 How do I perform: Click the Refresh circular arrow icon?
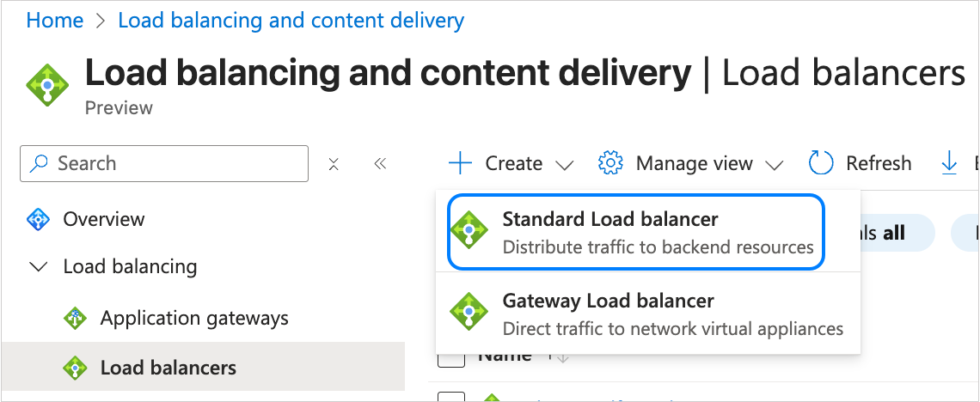(821, 163)
